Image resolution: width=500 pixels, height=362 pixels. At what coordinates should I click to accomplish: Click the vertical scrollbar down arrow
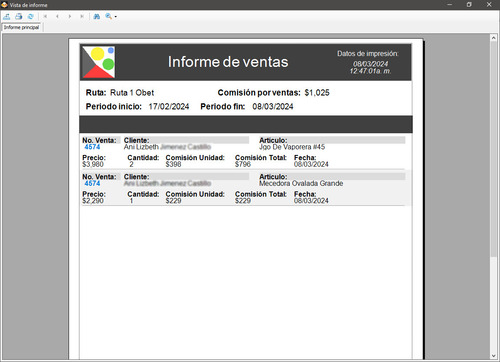[x=493, y=356]
